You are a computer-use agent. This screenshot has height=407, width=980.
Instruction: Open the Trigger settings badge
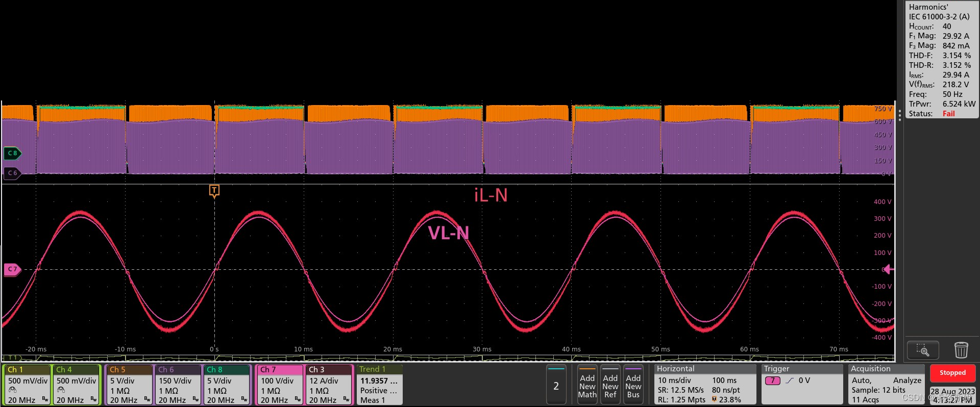pyautogui.click(x=802, y=385)
